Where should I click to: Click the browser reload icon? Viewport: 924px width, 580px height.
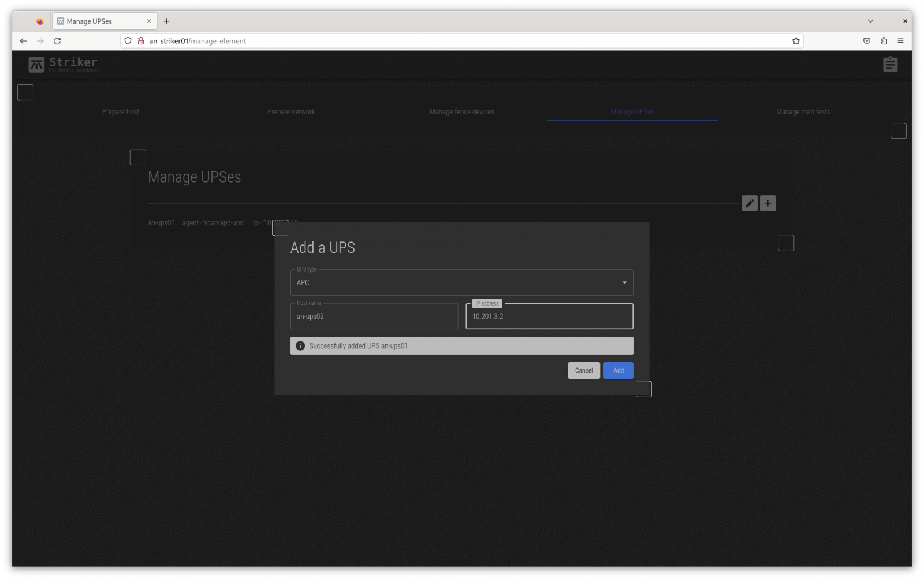[x=57, y=41]
